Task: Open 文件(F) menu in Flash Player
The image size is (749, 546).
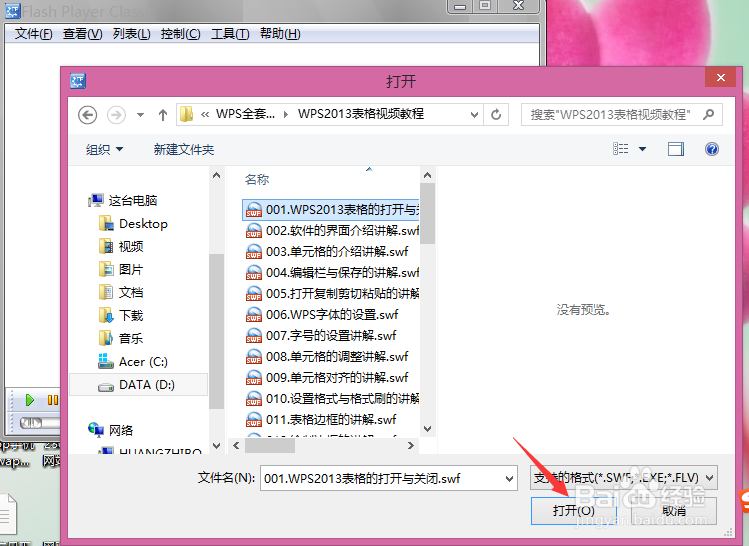Action: 33,34
